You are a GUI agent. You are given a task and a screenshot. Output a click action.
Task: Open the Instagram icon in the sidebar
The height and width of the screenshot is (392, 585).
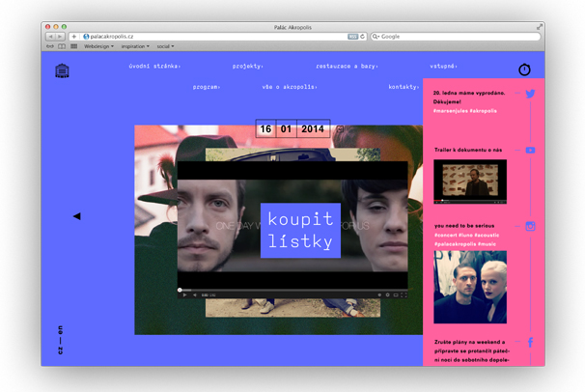pyautogui.click(x=530, y=227)
